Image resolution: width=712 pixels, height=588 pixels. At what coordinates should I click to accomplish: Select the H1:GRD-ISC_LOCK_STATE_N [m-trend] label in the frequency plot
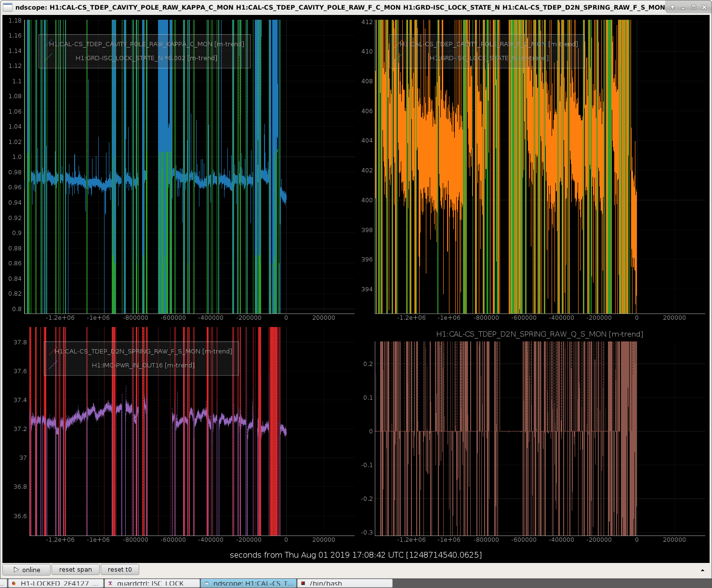(x=489, y=58)
